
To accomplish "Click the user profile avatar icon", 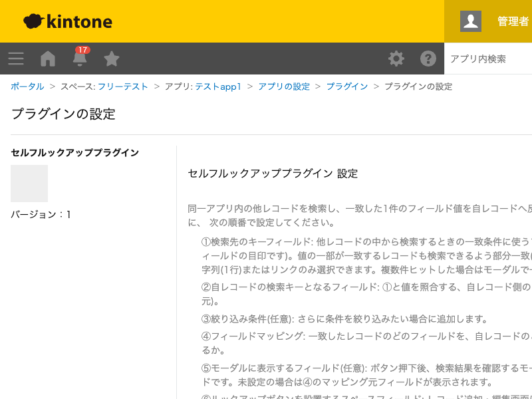I will [471, 21].
